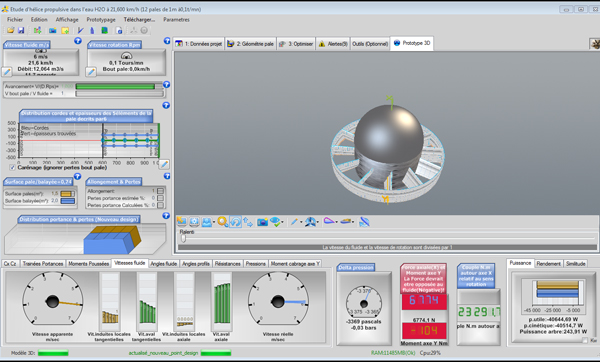Click the icon at top-right of 3D viewer
600x362 pixels.
point(595,44)
